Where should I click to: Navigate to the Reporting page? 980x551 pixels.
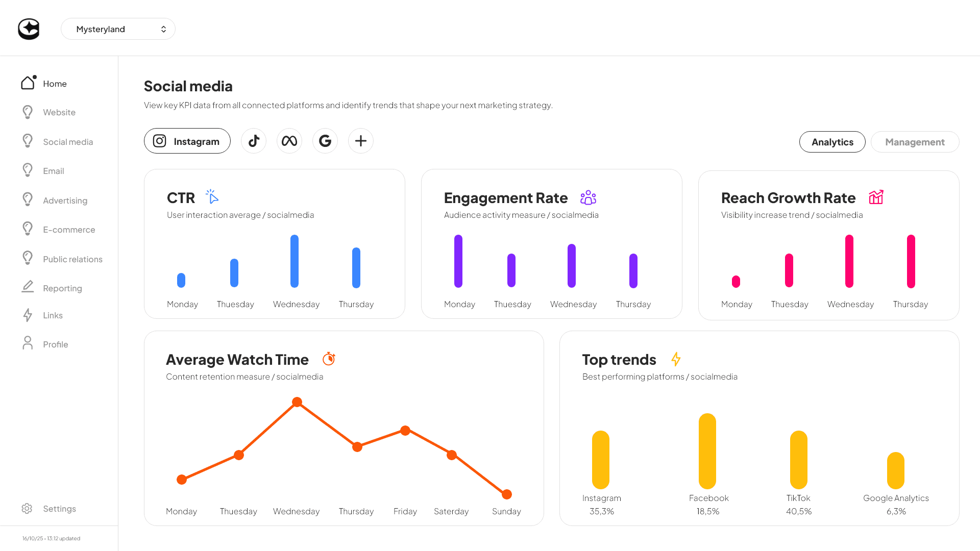click(x=62, y=288)
